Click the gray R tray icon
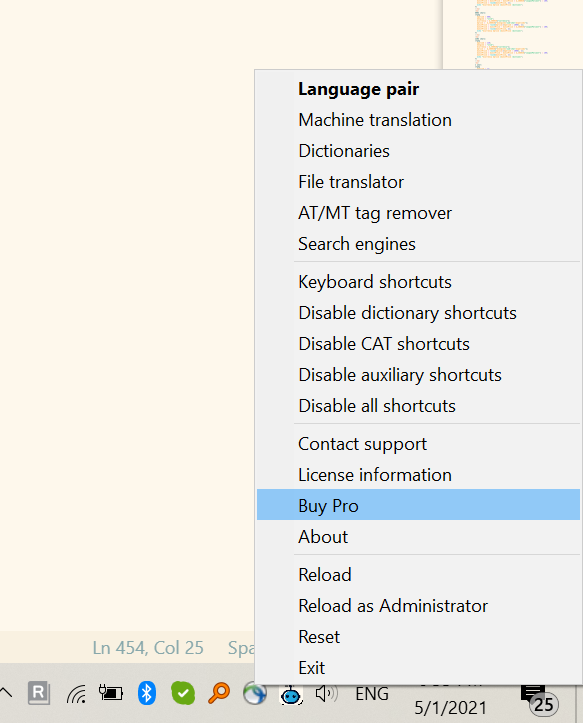Image resolution: width=583 pixels, height=723 pixels. [x=39, y=693]
